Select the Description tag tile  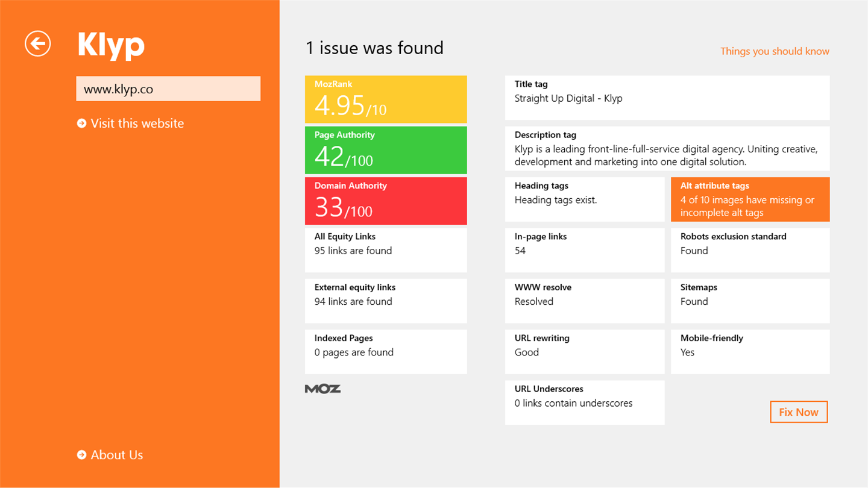(x=667, y=149)
